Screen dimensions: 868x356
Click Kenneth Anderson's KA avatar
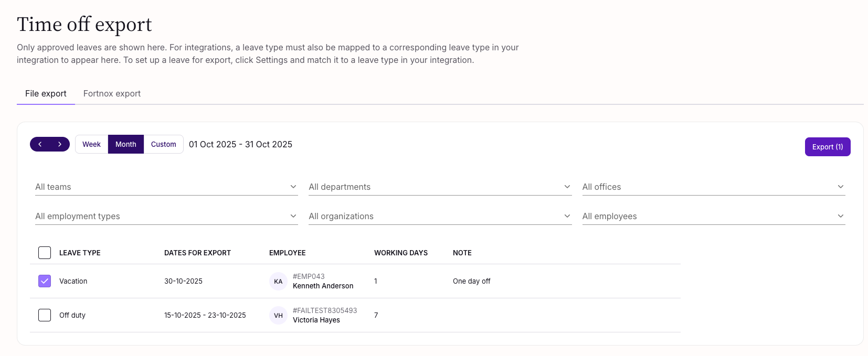[278, 282]
